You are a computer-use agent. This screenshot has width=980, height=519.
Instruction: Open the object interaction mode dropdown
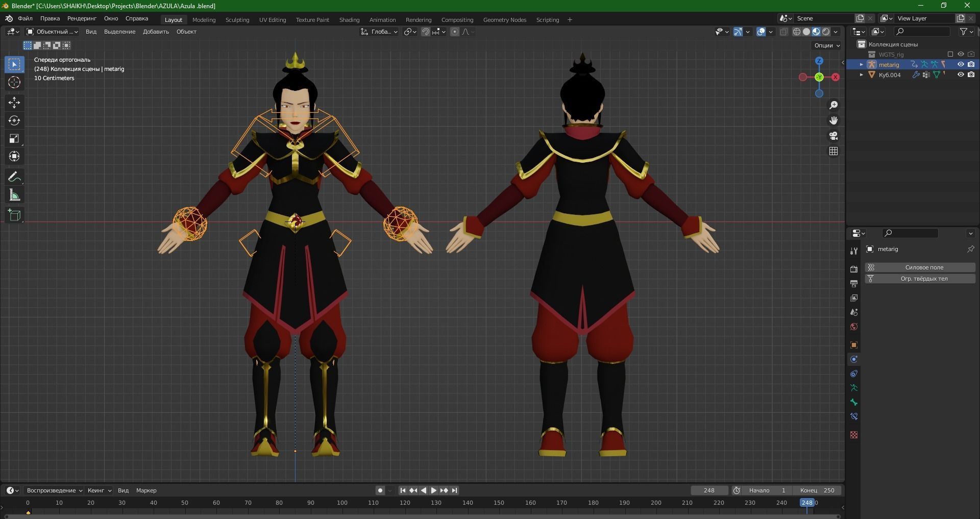[52, 32]
